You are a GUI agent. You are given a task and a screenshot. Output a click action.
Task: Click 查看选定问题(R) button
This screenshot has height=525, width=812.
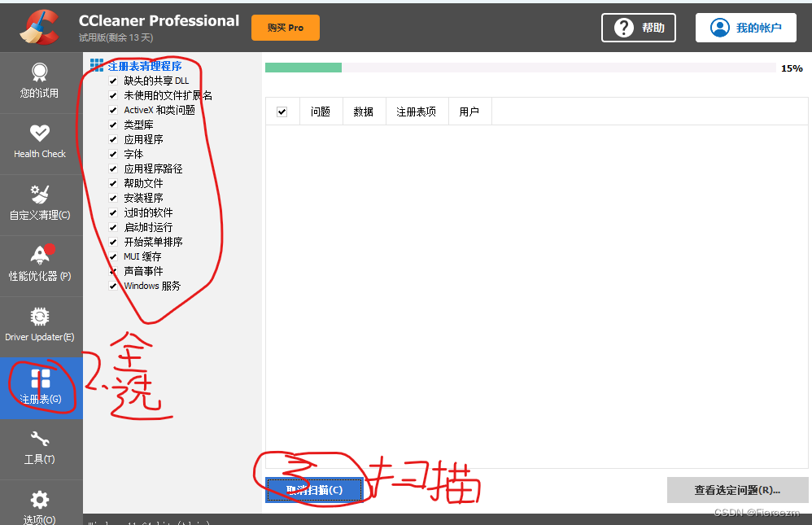pyautogui.click(x=737, y=490)
